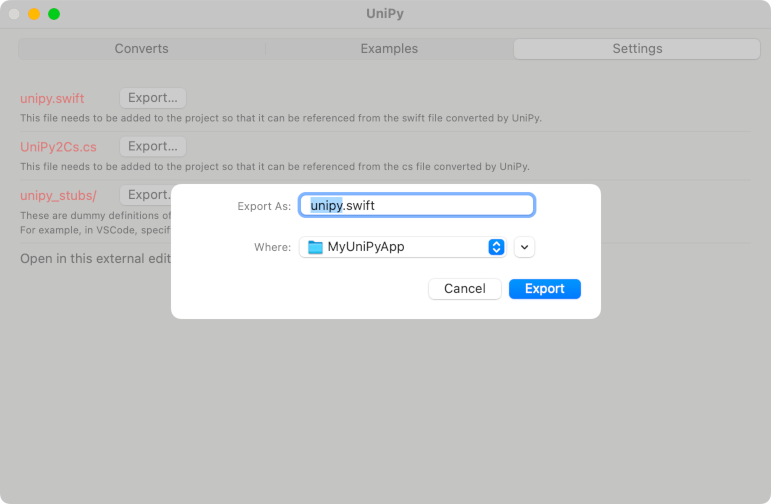Click Export… next to UniPy2Cs.cs
771x504 pixels.
[153, 147]
